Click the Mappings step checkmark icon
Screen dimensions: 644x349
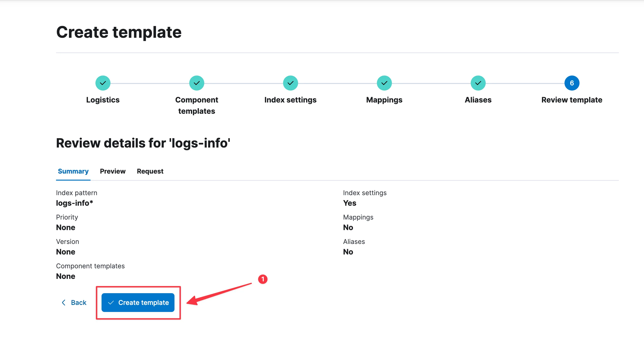pos(384,83)
